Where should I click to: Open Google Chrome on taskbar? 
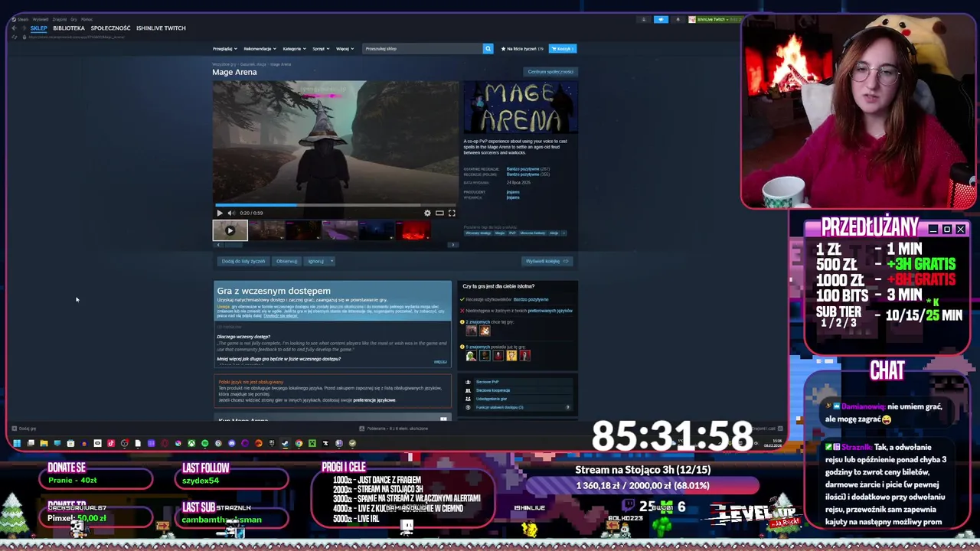(299, 443)
